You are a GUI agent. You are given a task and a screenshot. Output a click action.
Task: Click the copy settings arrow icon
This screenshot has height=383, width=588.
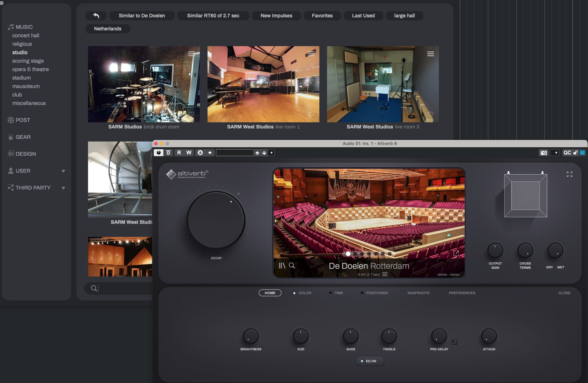tap(210, 153)
